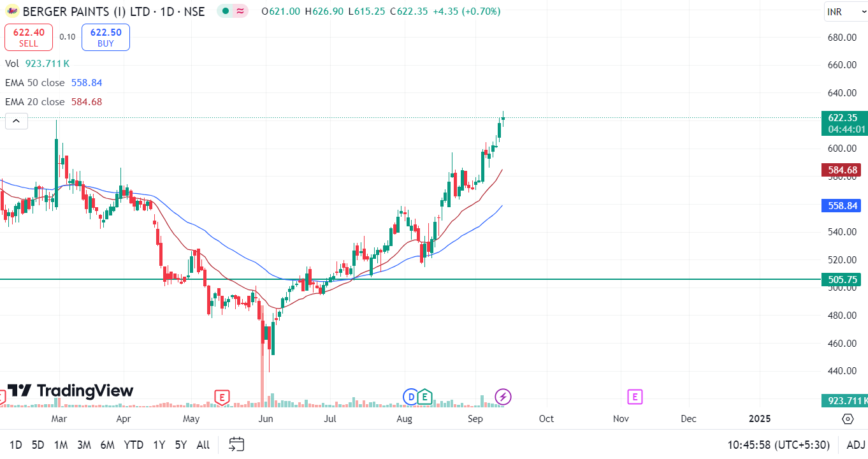Screen dimensions: 868x459
Task: Click the Mar label on time axis
Action: 59,419
